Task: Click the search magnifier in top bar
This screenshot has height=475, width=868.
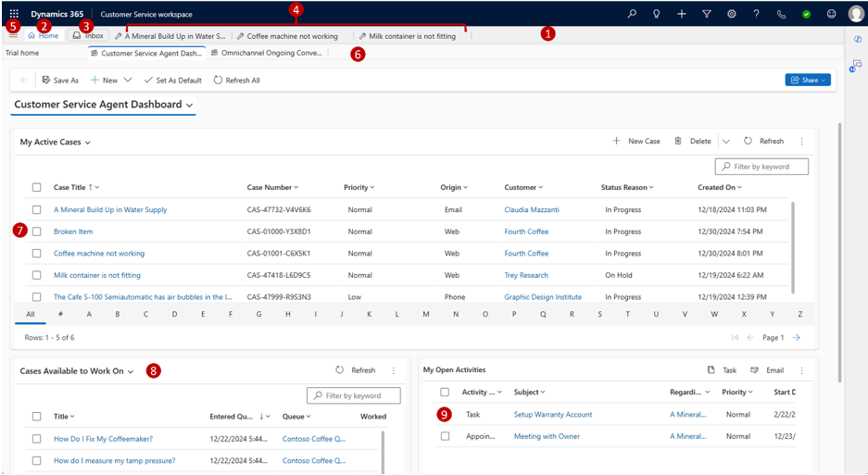Action: (x=632, y=14)
